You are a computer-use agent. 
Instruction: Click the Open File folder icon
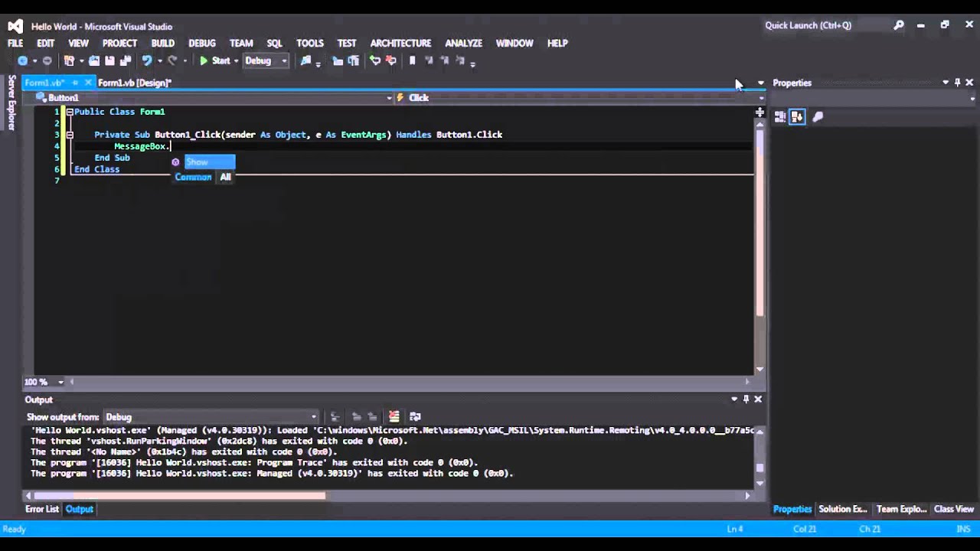(94, 61)
